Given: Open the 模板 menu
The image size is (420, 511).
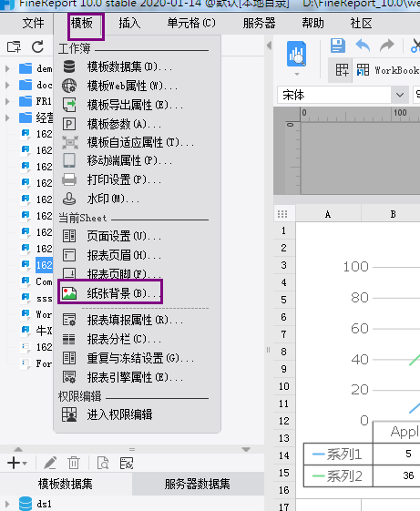Looking at the screenshot, I should (x=82, y=23).
